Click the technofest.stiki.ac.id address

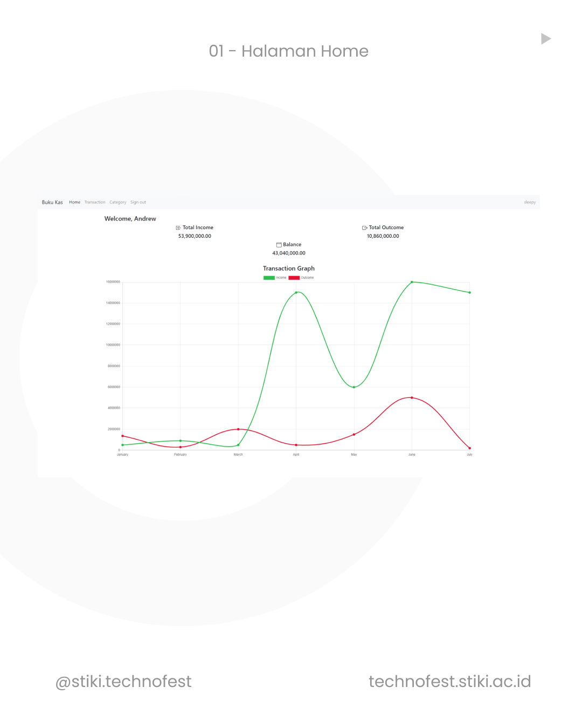click(450, 682)
